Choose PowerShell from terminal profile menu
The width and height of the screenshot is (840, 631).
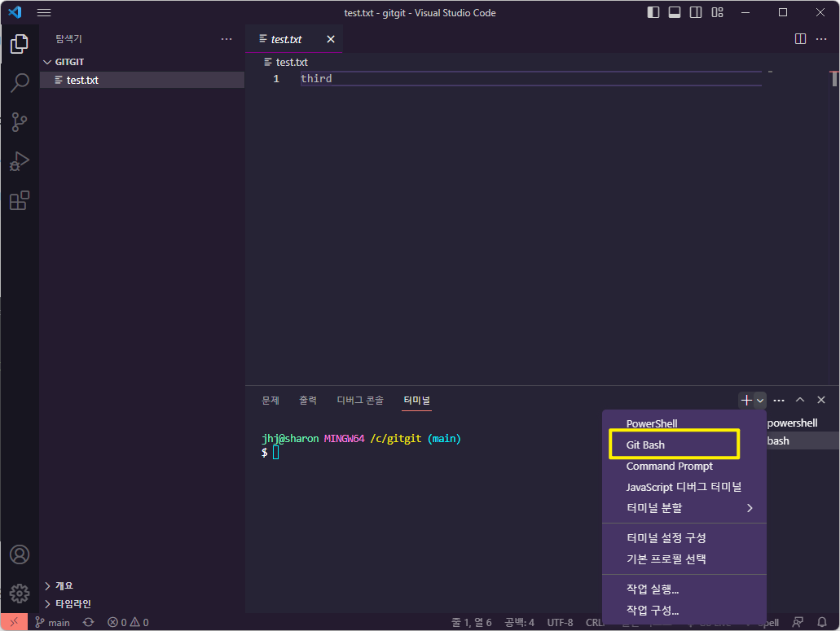[x=684, y=423]
